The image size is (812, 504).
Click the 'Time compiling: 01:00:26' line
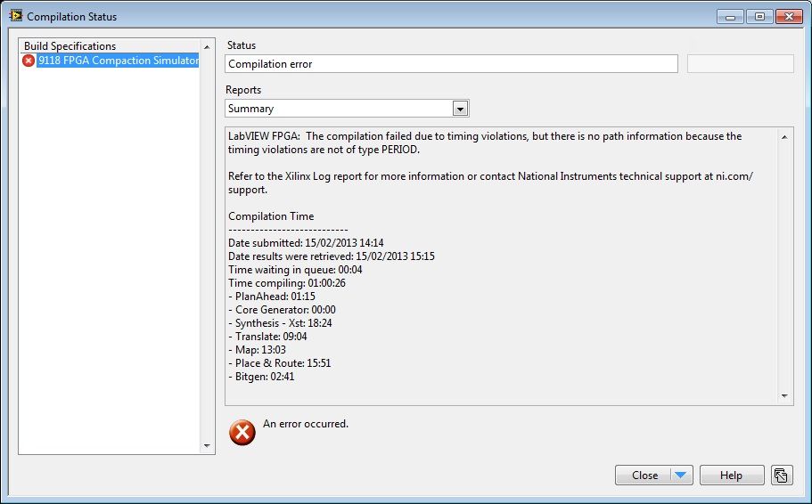[287, 283]
